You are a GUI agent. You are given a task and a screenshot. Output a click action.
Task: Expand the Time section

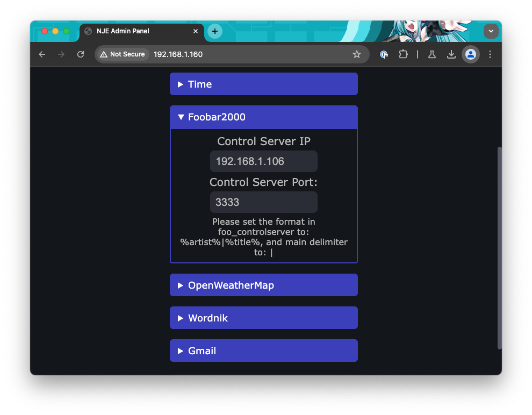point(264,84)
